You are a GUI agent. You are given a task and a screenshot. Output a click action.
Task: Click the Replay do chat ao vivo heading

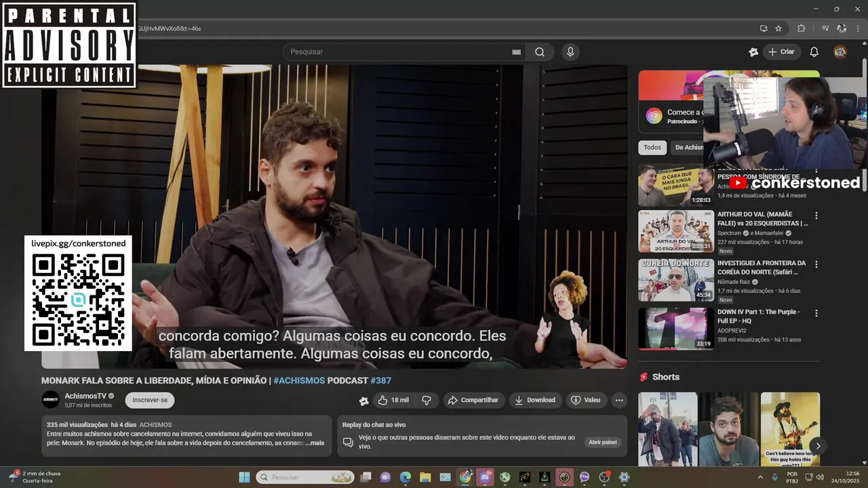pyautogui.click(x=374, y=425)
